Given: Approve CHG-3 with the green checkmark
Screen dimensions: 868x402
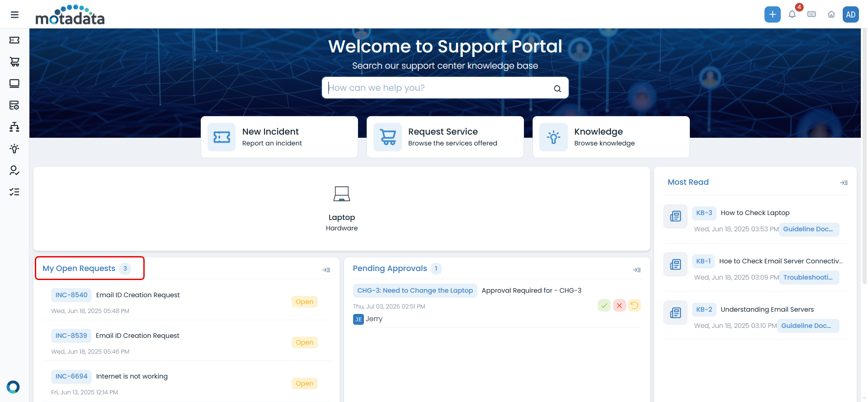Looking at the screenshot, I should coord(604,306).
